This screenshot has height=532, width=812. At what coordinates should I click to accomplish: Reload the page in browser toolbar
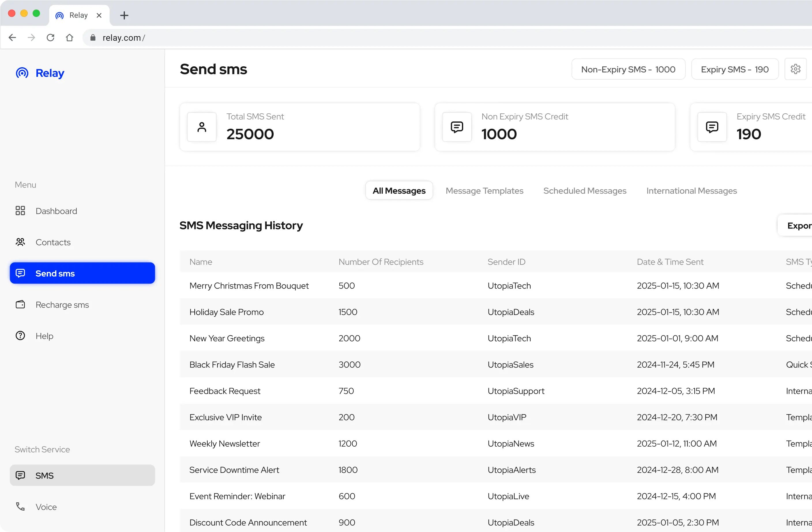coord(50,38)
